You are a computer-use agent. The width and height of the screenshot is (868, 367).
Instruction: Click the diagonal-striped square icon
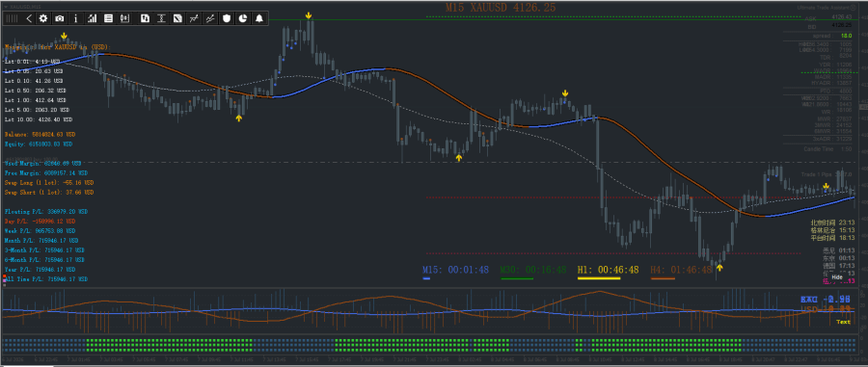(x=177, y=18)
